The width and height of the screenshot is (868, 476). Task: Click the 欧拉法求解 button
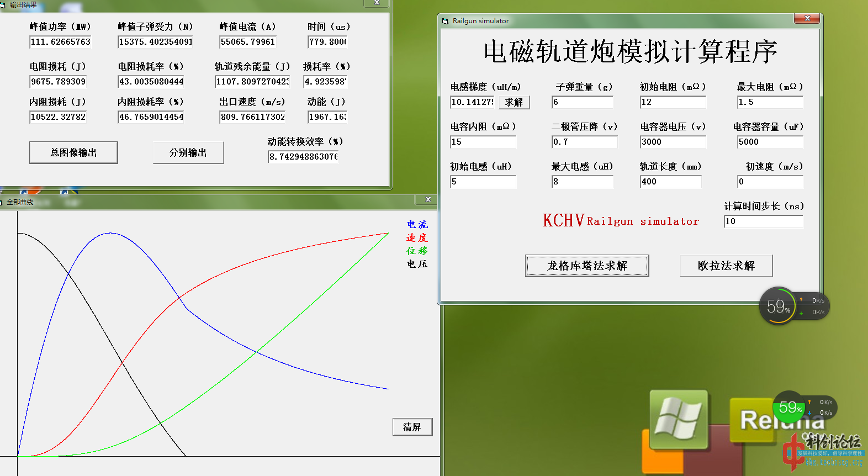click(x=726, y=266)
